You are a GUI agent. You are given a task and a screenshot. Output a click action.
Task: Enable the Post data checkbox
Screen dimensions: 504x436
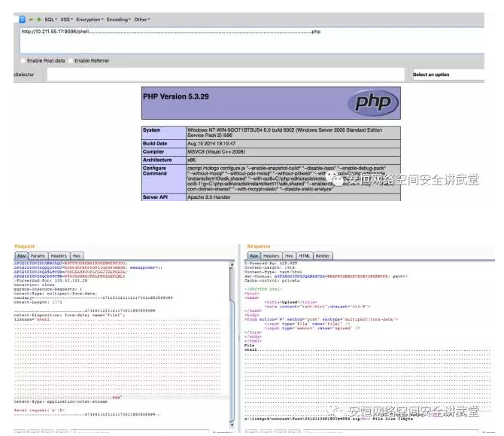(x=23, y=60)
